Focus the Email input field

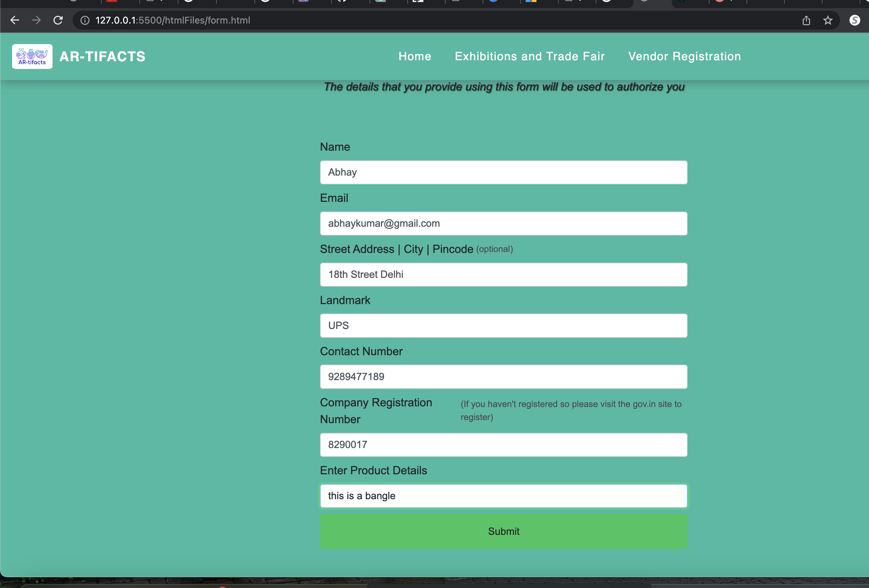(x=503, y=224)
